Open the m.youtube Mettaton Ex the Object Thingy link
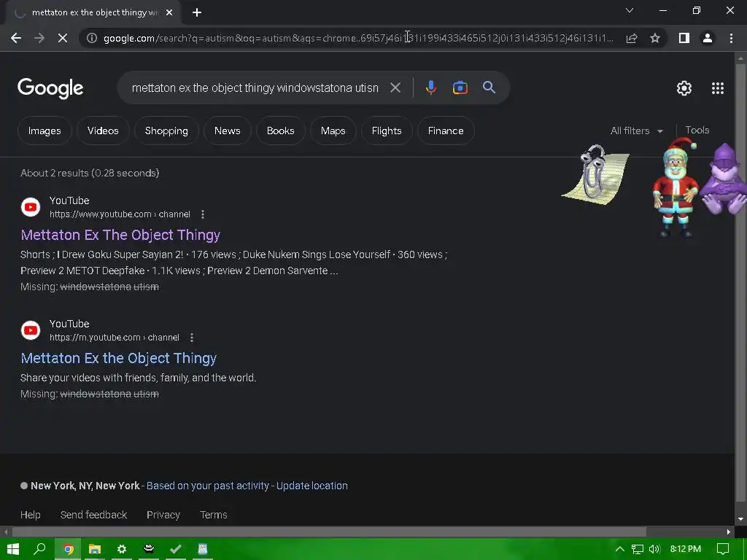The height and width of the screenshot is (560, 747). tap(119, 358)
